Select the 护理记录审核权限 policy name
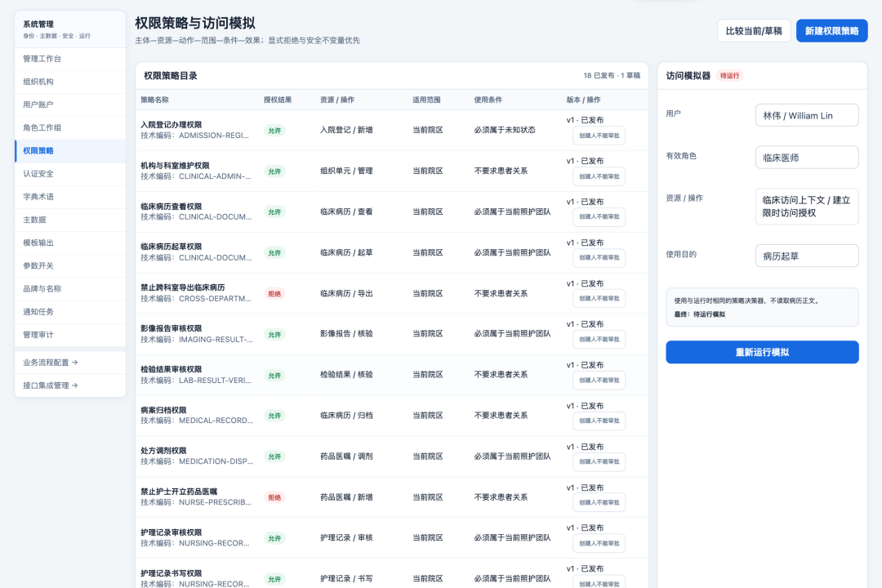This screenshot has width=882, height=588. pos(171,532)
